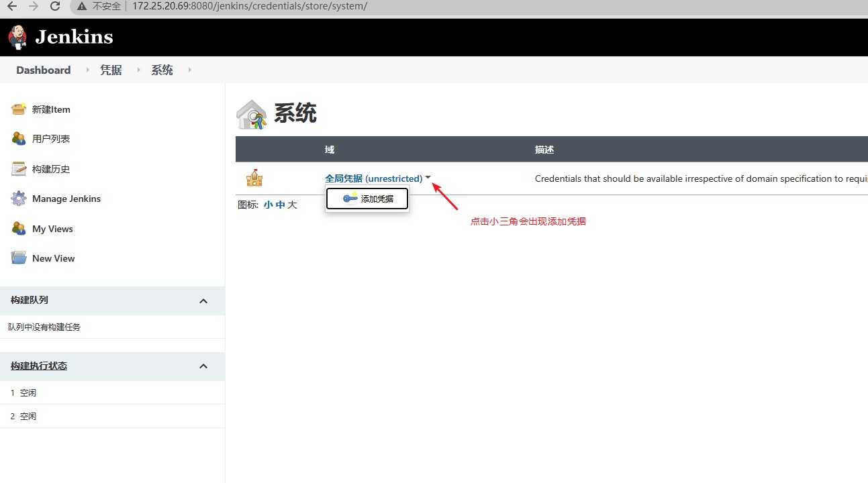Expand arrow after 系统 breadcrumb
Viewport: 868px width, 483px height.
pyautogui.click(x=189, y=70)
